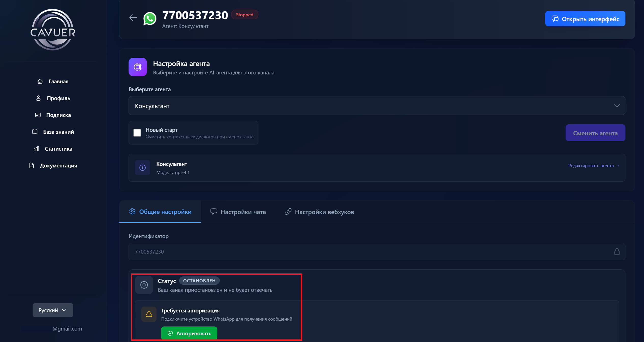Click Редактировать агента link

(x=593, y=166)
